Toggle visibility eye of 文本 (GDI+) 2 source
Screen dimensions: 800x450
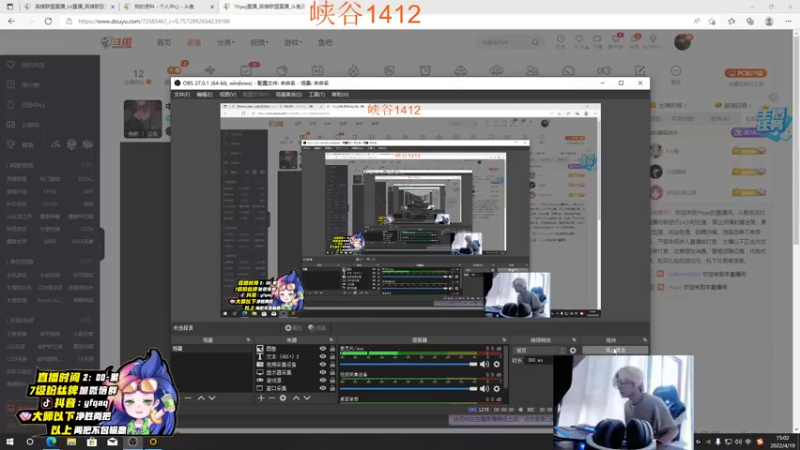coord(322,357)
